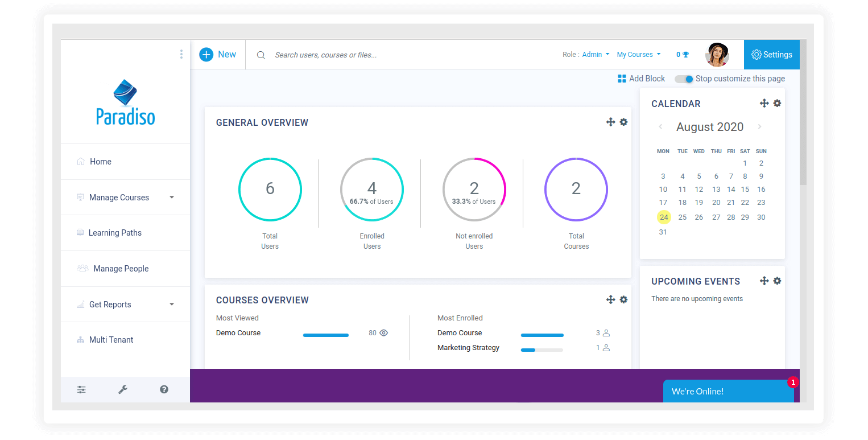The width and height of the screenshot is (868, 440).
Task: Go to Home in the sidebar
Action: click(100, 161)
